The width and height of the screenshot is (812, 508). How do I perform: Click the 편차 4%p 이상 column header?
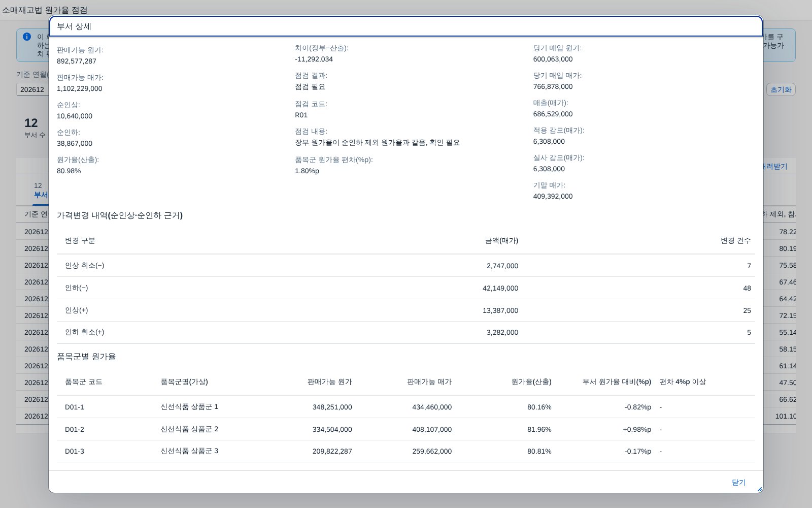point(683,382)
